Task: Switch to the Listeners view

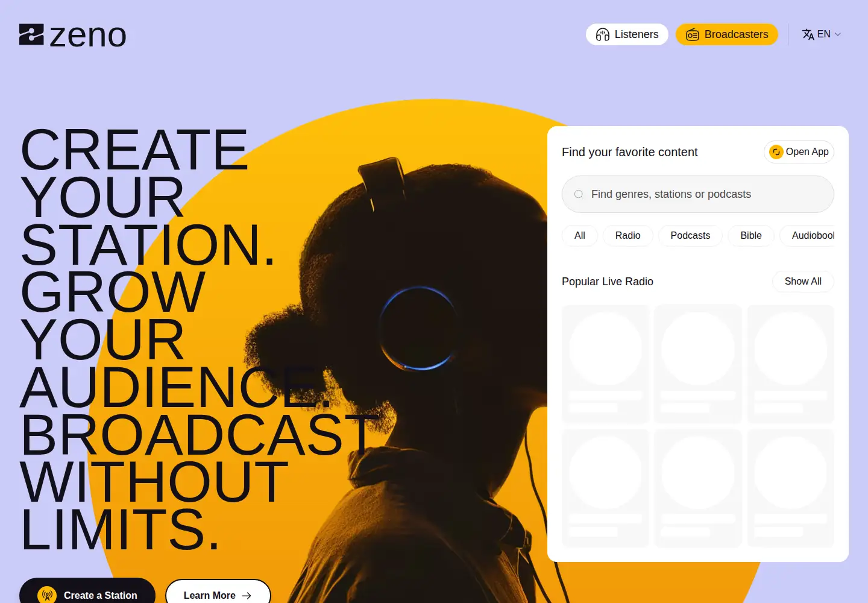Action: (627, 34)
